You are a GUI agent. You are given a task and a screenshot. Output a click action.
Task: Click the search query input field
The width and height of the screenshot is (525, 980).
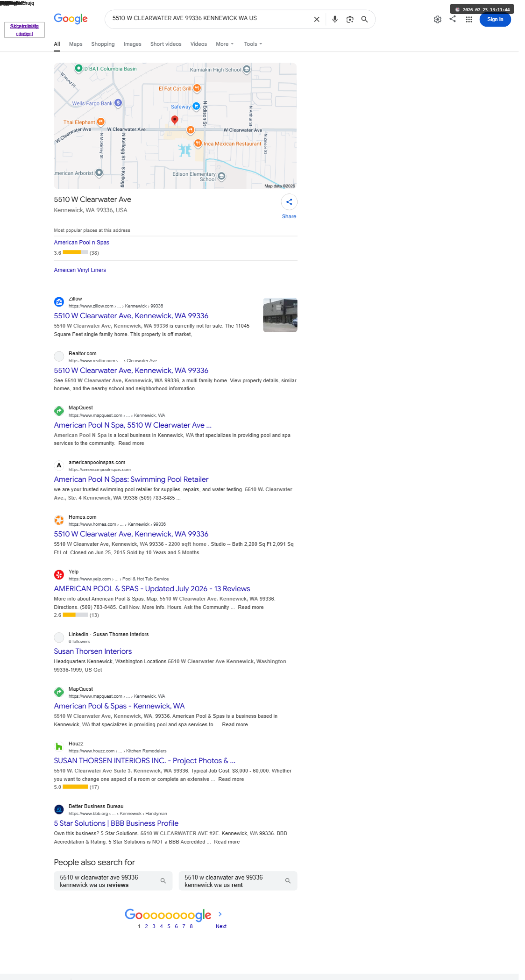[x=210, y=18]
